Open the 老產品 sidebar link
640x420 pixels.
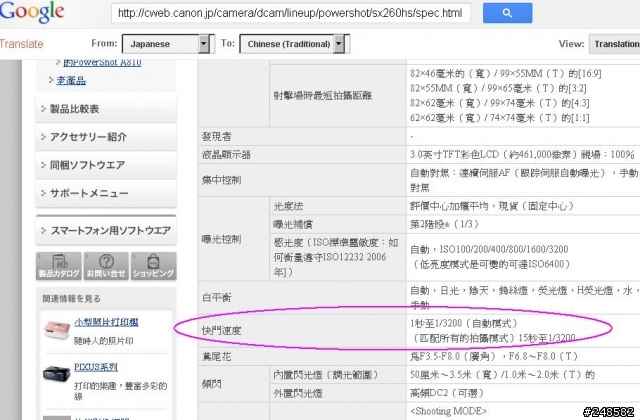[71, 80]
